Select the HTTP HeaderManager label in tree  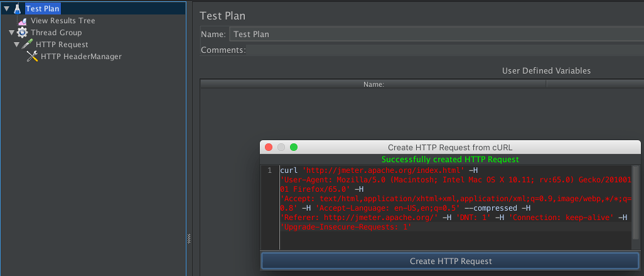click(81, 57)
